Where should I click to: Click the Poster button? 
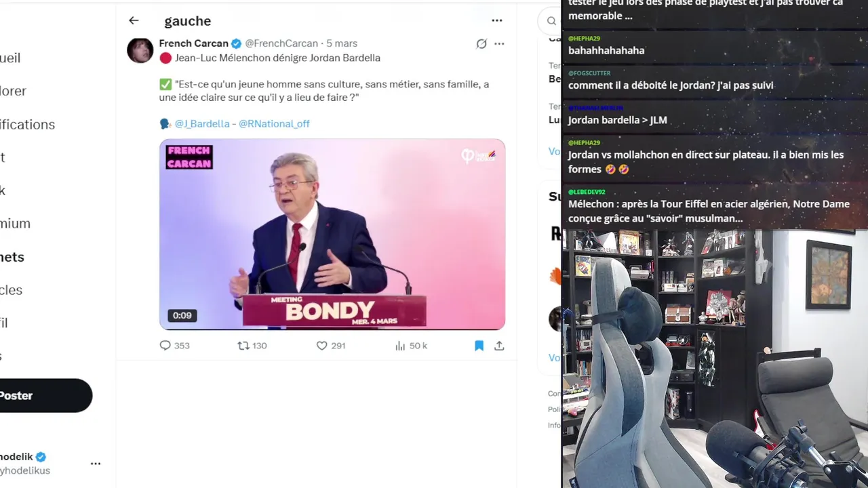tap(41, 396)
